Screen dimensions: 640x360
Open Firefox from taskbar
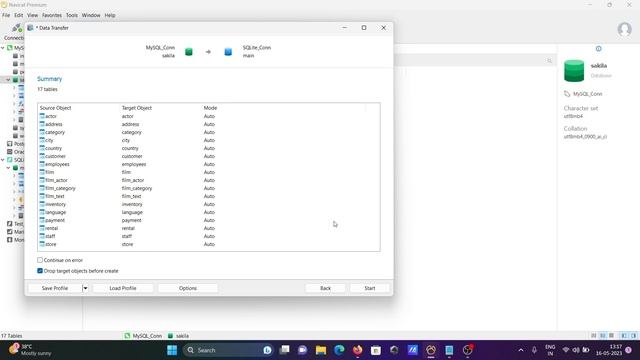[358, 350]
